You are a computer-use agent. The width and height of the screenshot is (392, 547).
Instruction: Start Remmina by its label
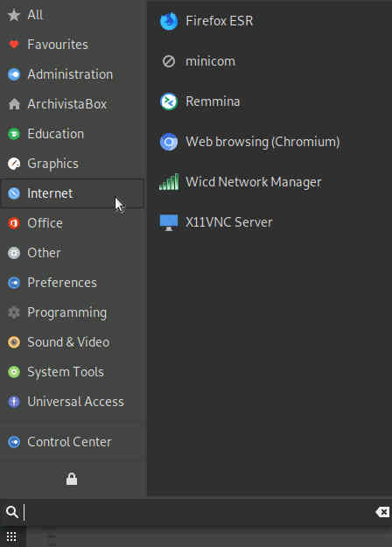click(x=213, y=102)
